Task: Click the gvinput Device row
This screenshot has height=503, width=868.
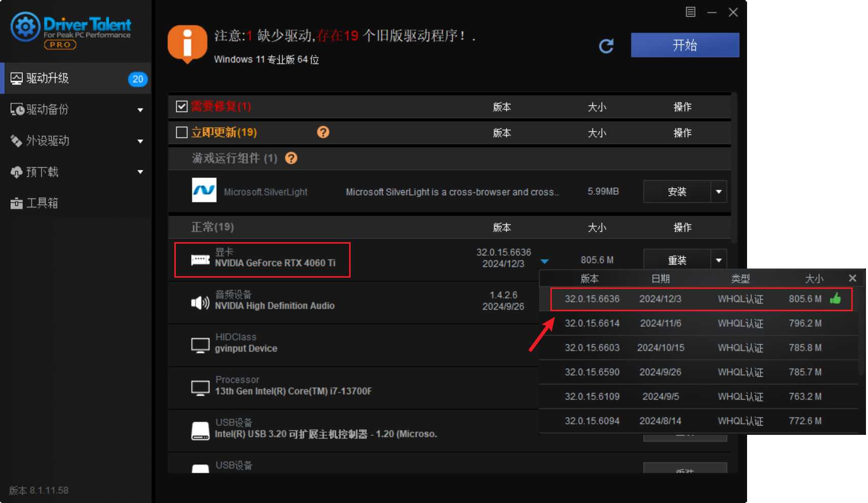Action: (x=354, y=345)
